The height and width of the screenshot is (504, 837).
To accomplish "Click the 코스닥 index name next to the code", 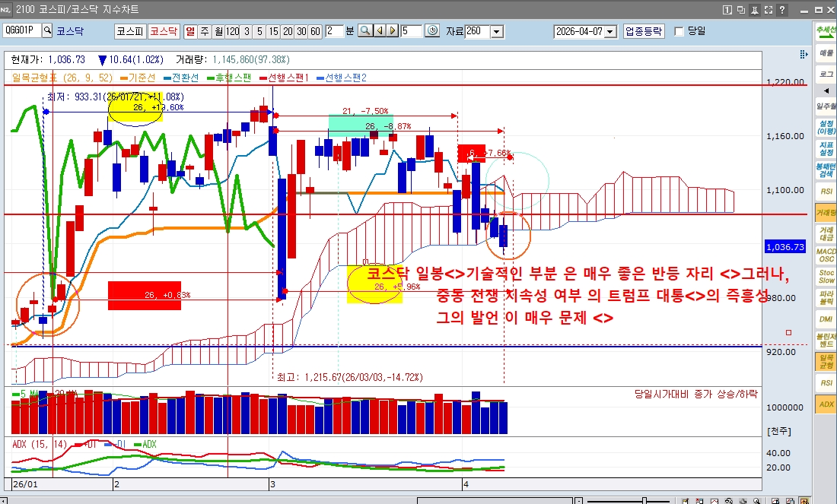I will (x=70, y=31).
